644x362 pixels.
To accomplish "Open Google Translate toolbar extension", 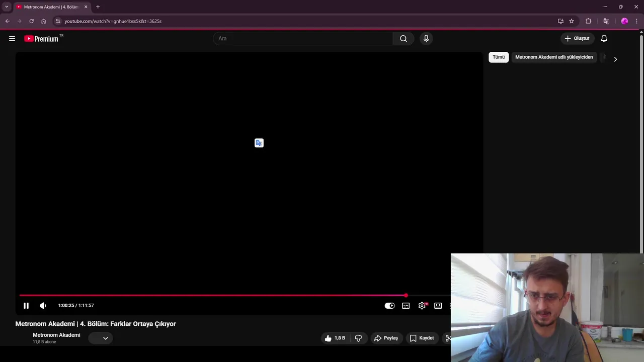I will point(606,21).
